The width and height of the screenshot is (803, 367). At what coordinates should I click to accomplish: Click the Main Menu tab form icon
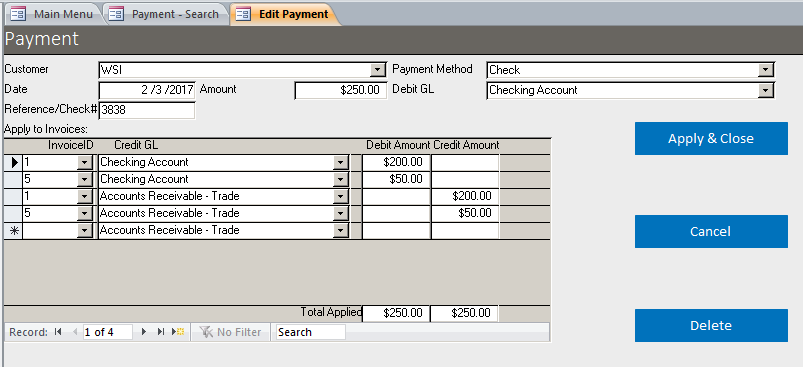[18, 13]
